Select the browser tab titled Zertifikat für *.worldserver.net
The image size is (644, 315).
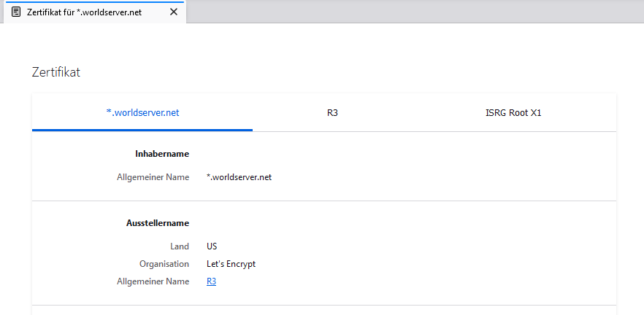pyautogui.click(x=84, y=12)
